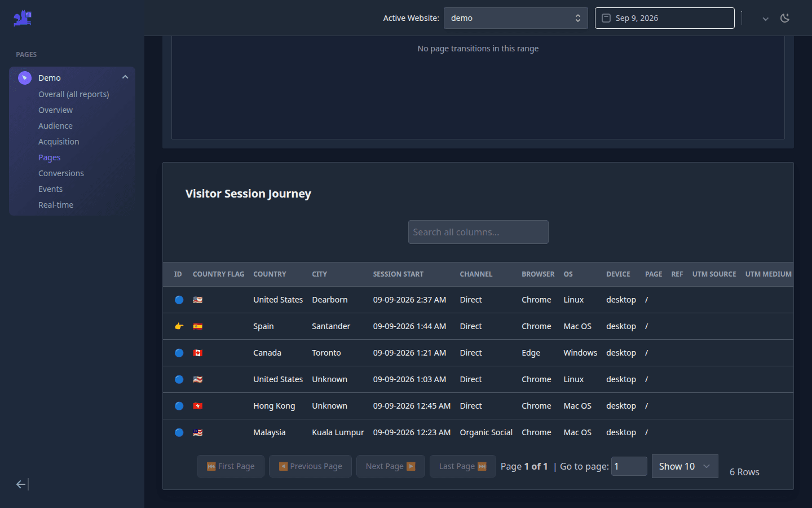Select the Edge browser cell
This screenshot has height=508, width=812.
coord(531,353)
